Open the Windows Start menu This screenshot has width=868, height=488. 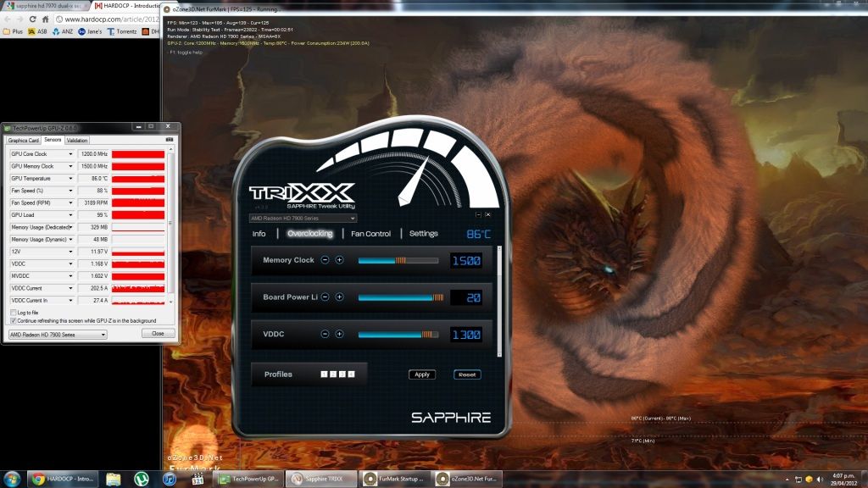[x=12, y=480]
